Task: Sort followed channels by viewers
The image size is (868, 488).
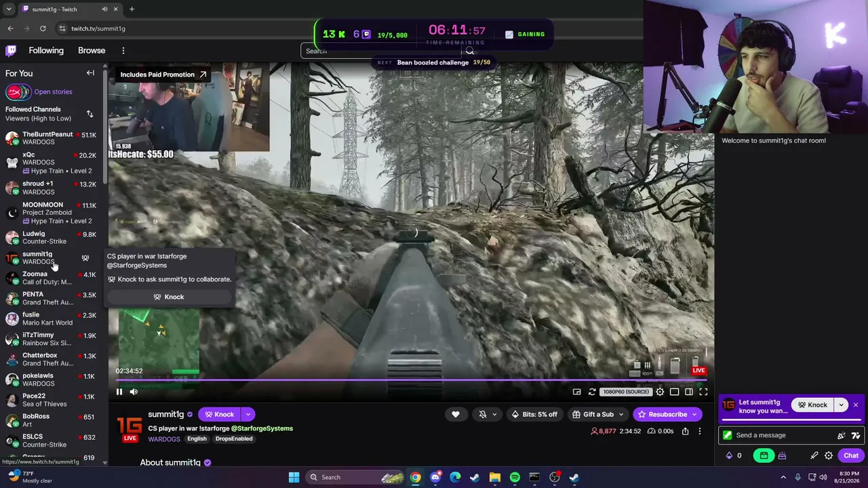Action: [90, 114]
